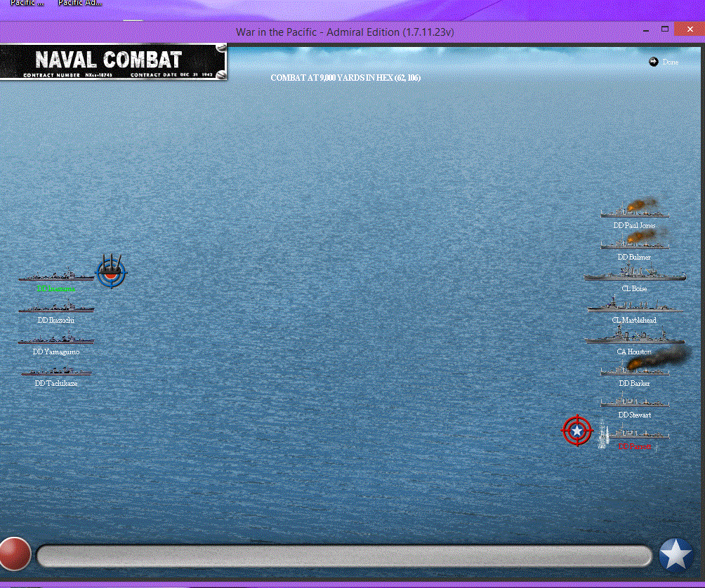Click the Naval Combat header banner
The image size is (705, 588).
tap(113, 62)
